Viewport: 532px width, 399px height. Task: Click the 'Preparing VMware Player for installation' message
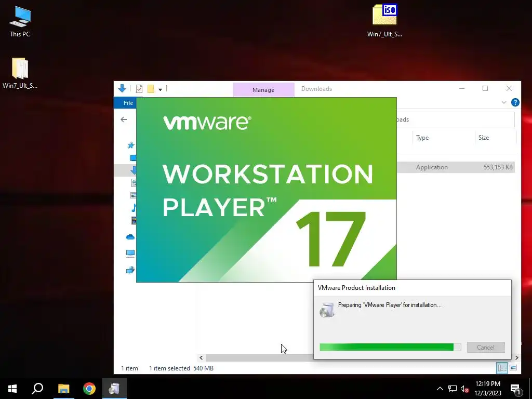point(390,305)
